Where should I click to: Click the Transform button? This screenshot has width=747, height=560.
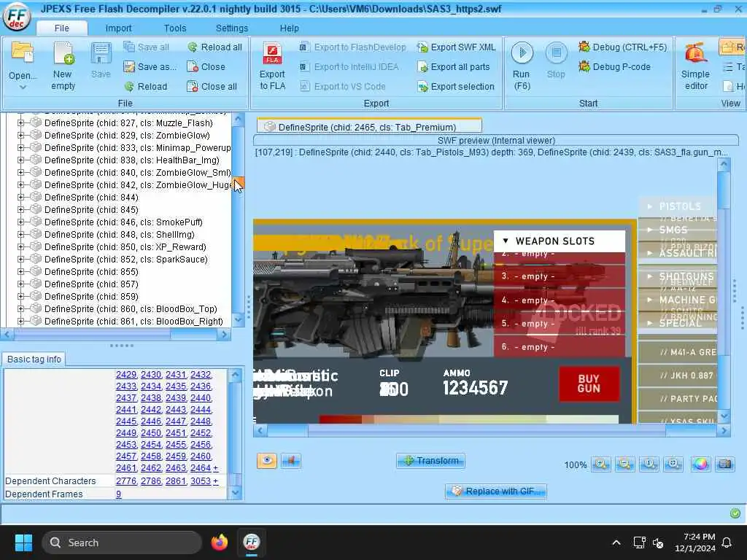click(x=430, y=461)
